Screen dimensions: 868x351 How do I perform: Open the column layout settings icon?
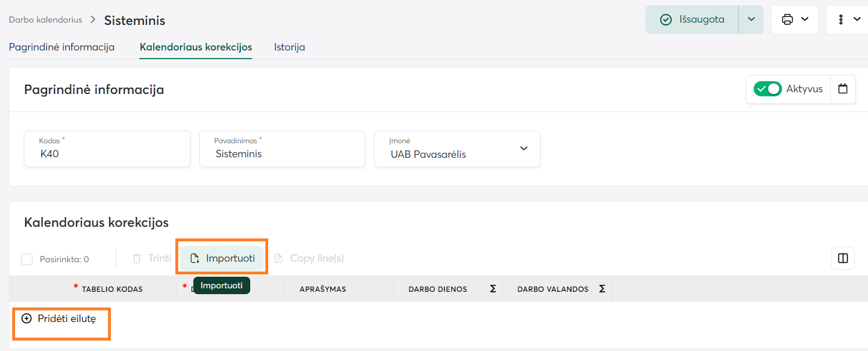(x=843, y=258)
